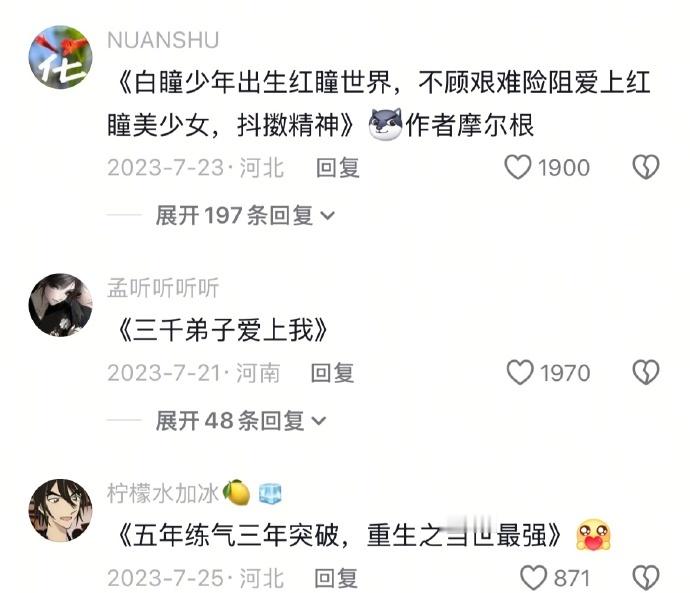Dislike 柠檬水加冰's comment with the broken heart
The height and width of the screenshot is (593, 690).
point(646,578)
